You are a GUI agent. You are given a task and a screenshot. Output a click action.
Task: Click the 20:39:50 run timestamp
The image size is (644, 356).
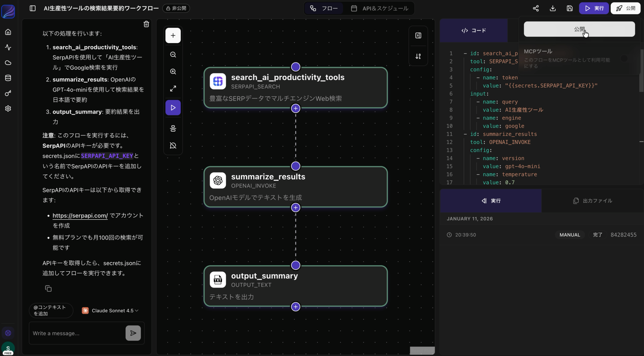click(465, 235)
